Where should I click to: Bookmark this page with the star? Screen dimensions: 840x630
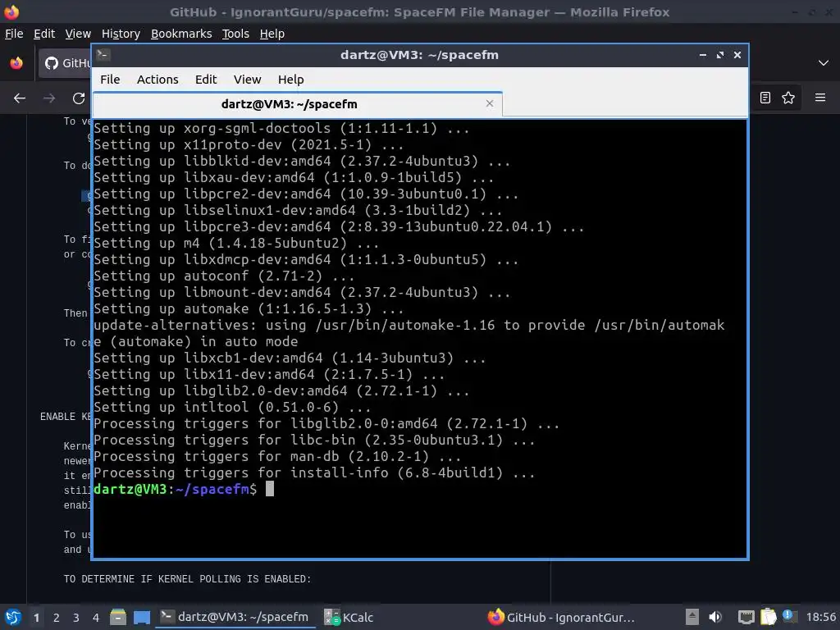pos(788,98)
